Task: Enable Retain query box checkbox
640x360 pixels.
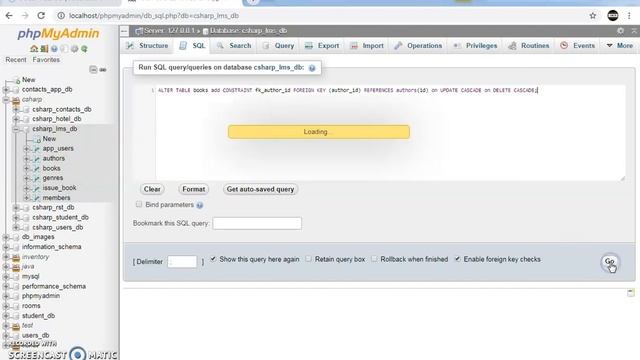Action: [309, 259]
